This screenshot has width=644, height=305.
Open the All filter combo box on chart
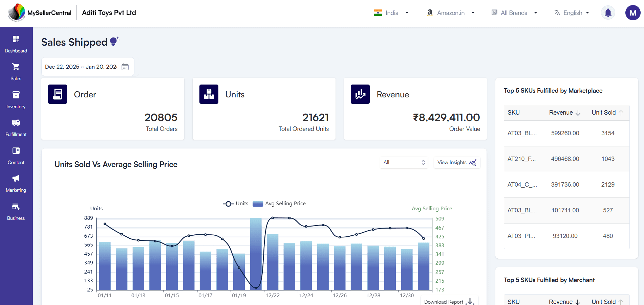pyautogui.click(x=404, y=162)
